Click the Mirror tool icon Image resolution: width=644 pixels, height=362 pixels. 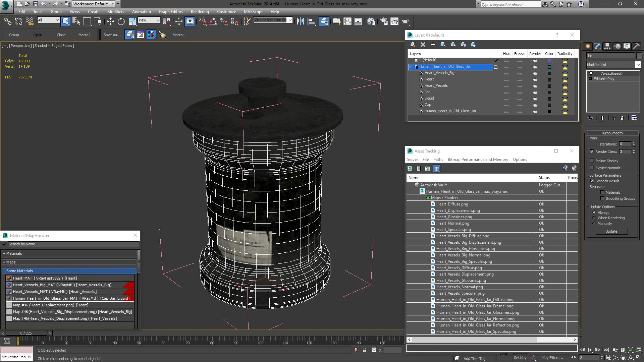coord(300,21)
